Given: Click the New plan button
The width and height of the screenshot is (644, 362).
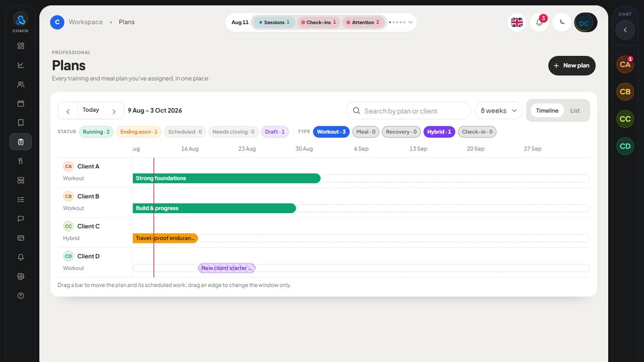Looking at the screenshot, I should [572, 66].
